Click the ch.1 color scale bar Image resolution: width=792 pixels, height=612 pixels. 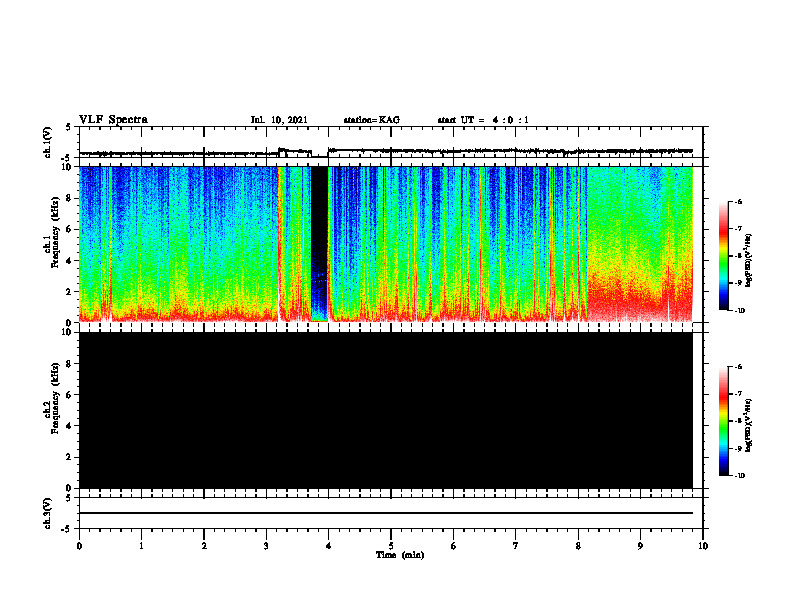pos(723,256)
